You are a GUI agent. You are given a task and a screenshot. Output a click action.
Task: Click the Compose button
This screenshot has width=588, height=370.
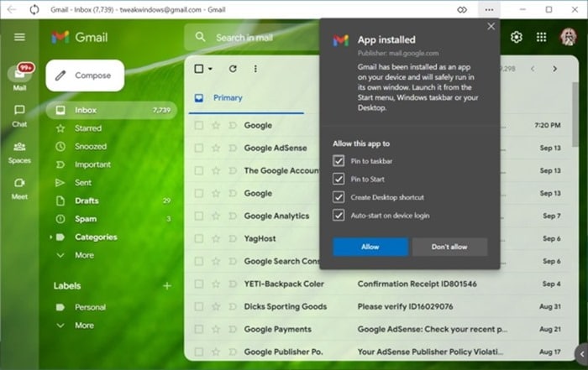85,76
